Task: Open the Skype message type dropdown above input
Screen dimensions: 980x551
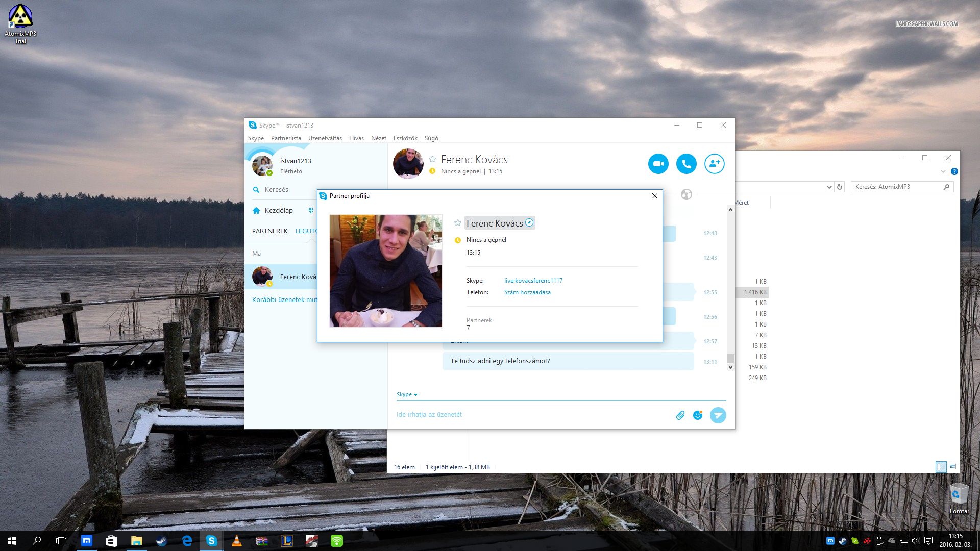Action: tap(407, 394)
